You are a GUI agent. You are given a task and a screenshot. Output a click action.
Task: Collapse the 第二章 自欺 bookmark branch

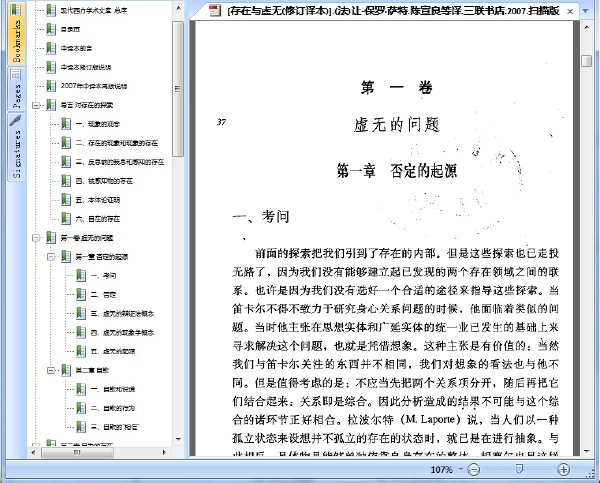coord(51,370)
